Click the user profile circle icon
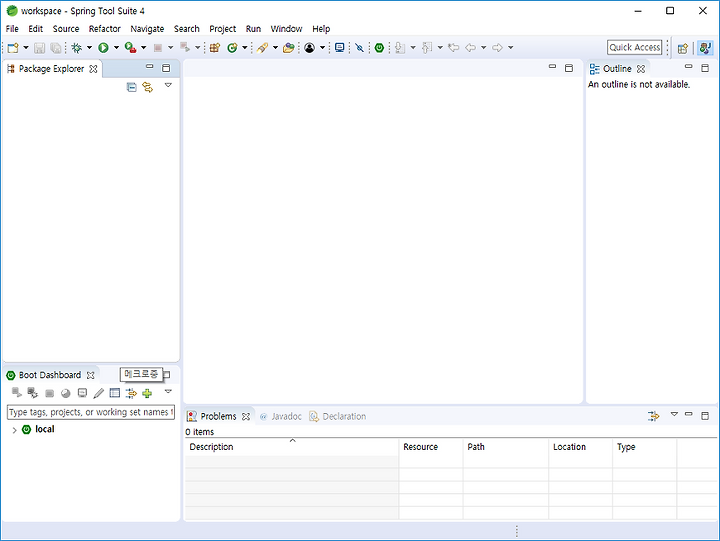Viewport: 720px width, 541px height. click(x=309, y=47)
